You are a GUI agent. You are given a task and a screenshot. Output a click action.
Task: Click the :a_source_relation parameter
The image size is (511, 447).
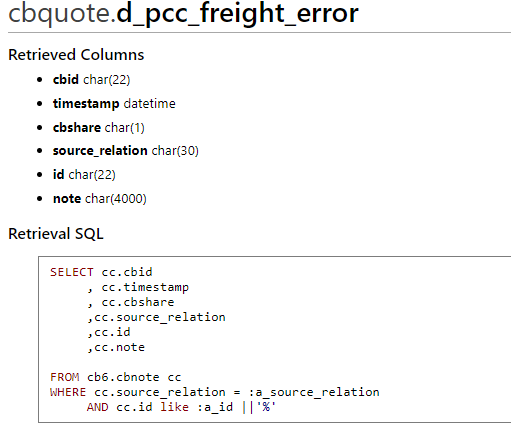(x=314, y=392)
